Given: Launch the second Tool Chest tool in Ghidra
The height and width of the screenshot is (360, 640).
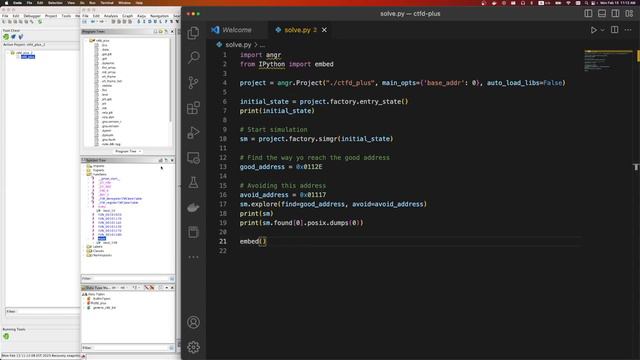Looking at the screenshot, I should pos(13,37).
